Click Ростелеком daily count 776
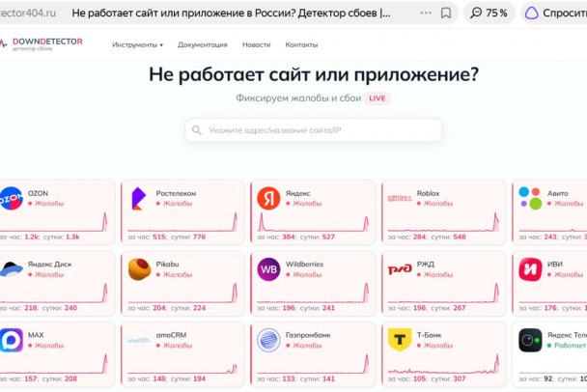Viewport: 587px width, 392px height. [x=199, y=237]
